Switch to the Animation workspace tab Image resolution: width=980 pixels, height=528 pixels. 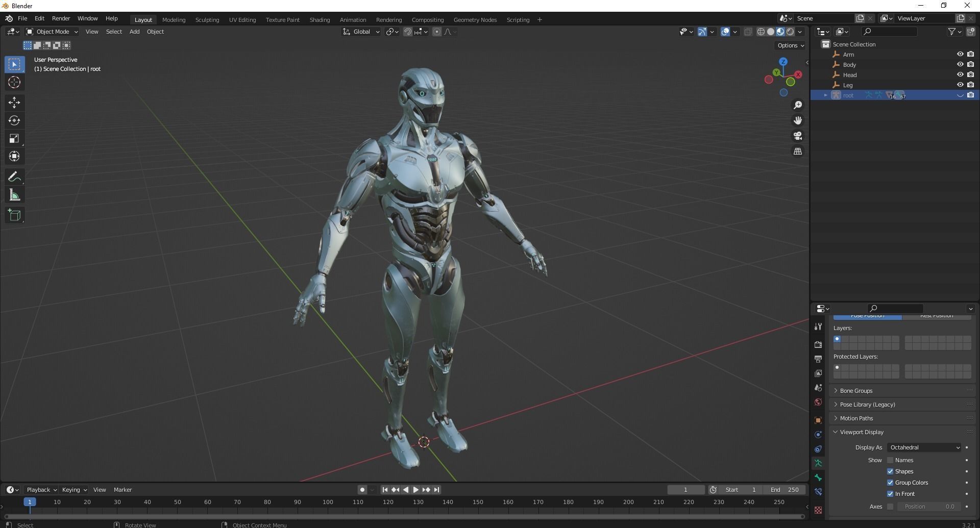pyautogui.click(x=353, y=20)
